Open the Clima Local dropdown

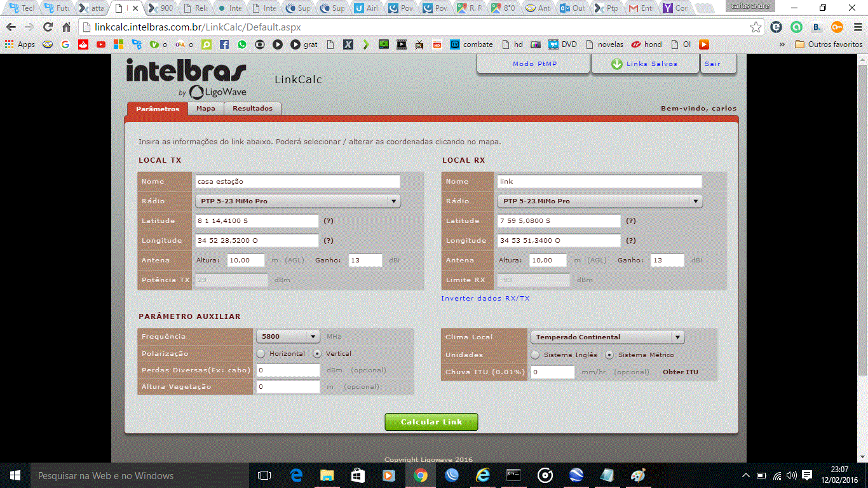click(607, 337)
